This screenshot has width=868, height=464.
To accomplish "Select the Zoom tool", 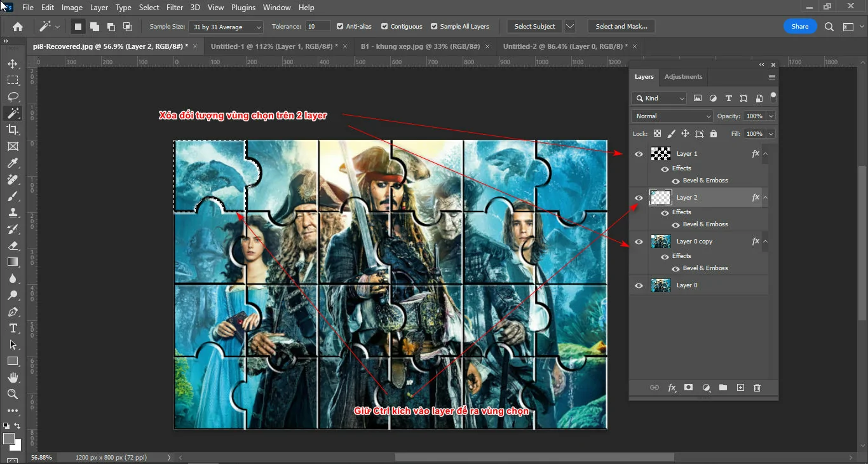I will 13,395.
